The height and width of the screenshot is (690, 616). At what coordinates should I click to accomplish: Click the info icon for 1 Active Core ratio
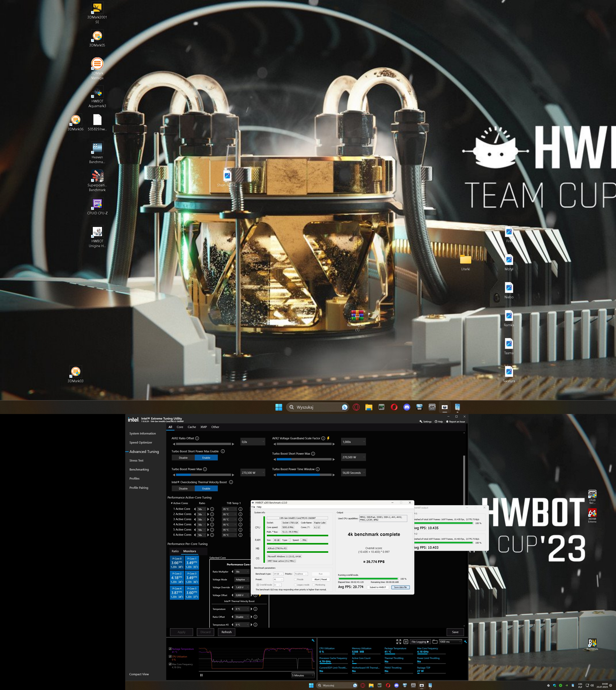[x=212, y=509]
